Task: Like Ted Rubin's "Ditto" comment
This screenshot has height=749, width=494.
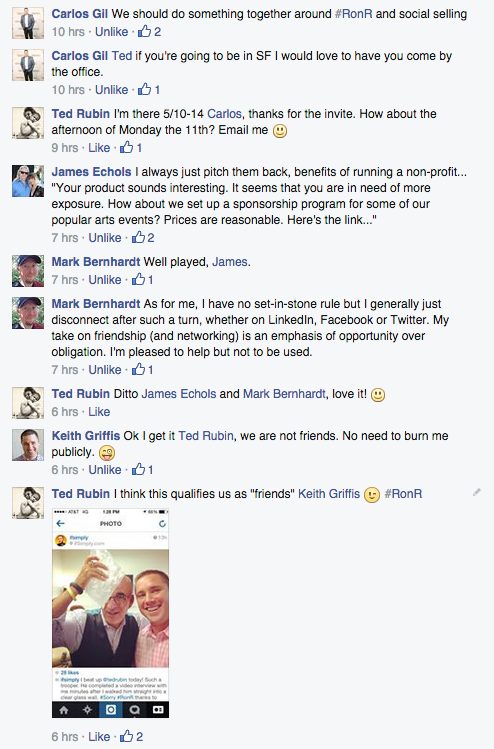Action: 99,412
